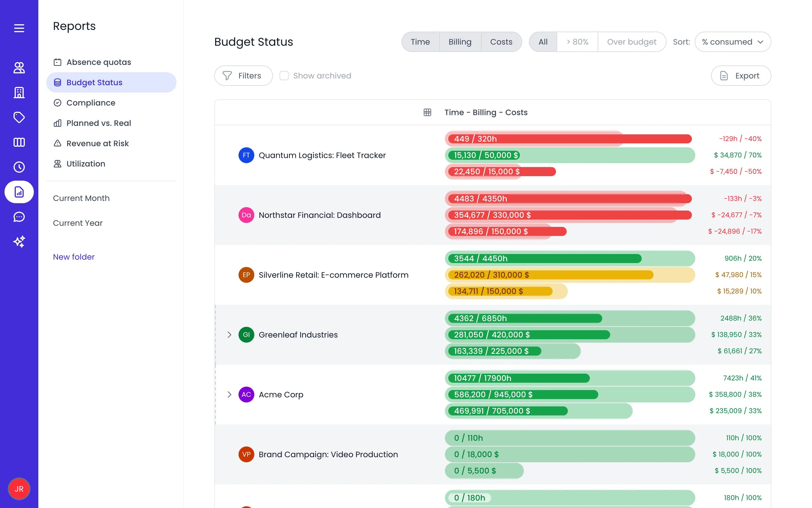Image resolution: width=812 pixels, height=508 pixels.
Task: Toggle the Time segment button
Action: (420, 42)
